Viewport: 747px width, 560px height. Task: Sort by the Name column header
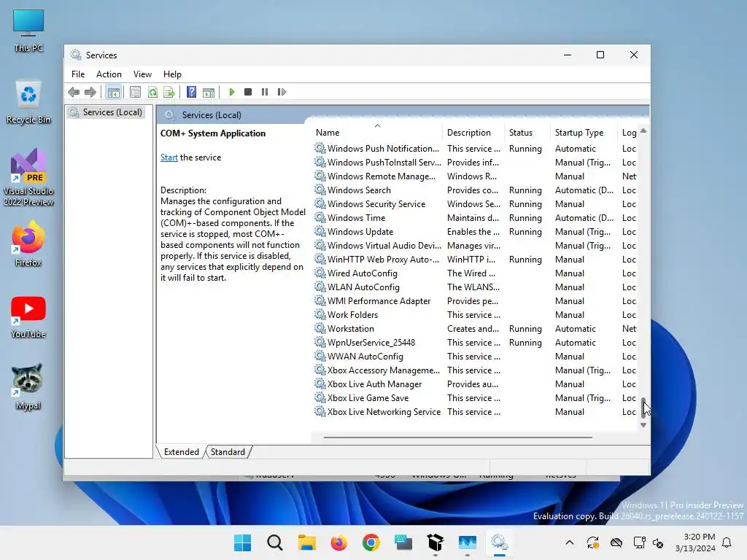[x=377, y=133]
